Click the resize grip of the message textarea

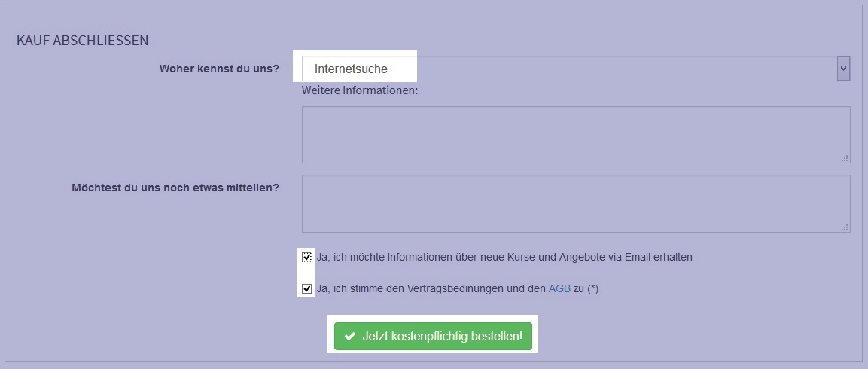click(845, 227)
